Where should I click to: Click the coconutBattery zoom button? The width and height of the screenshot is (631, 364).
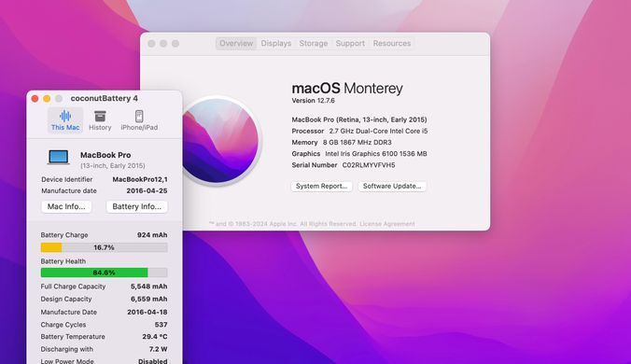tap(59, 99)
